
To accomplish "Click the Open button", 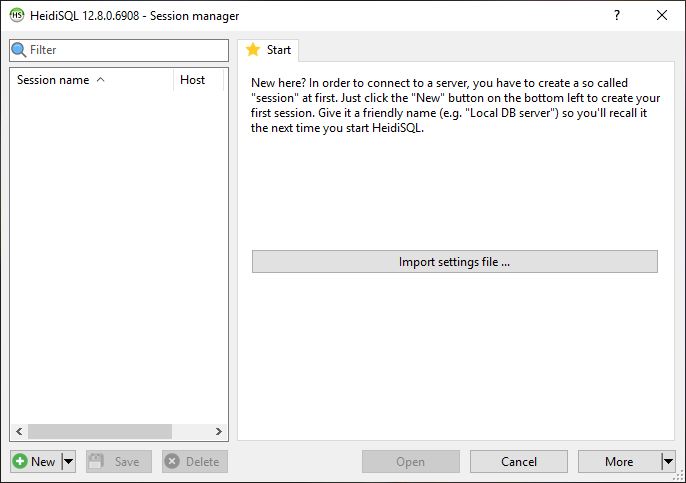I will (410, 461).
